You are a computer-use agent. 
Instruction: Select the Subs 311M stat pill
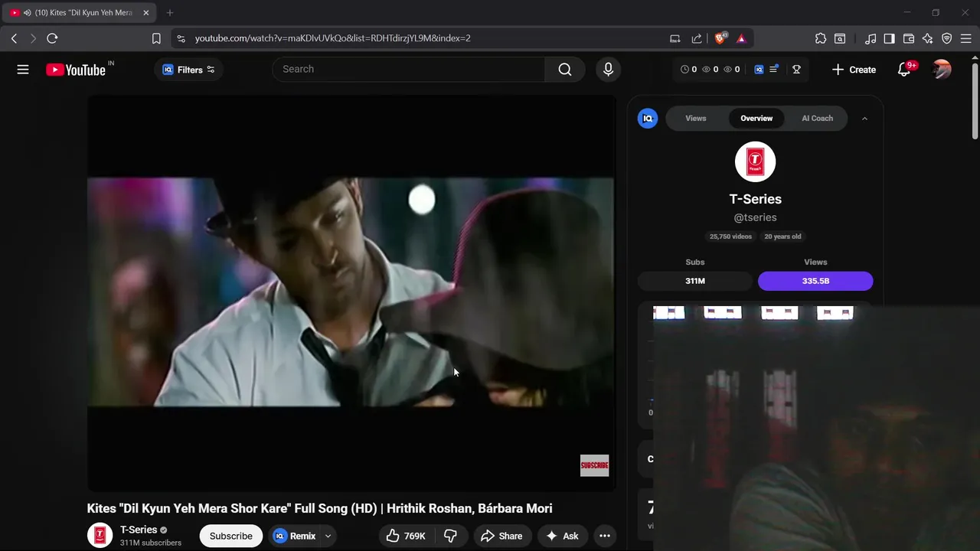[695, 281]
